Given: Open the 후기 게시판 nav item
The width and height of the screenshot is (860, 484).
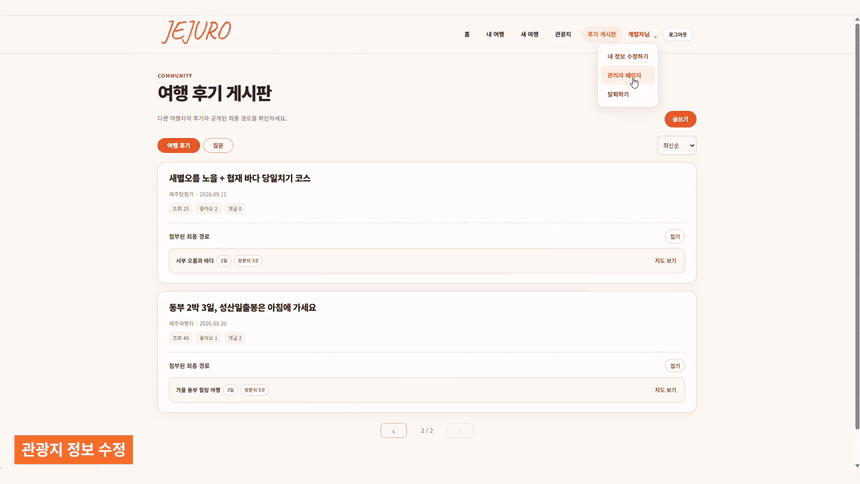Looking at the screenshot, I should [x=602, y=35].
